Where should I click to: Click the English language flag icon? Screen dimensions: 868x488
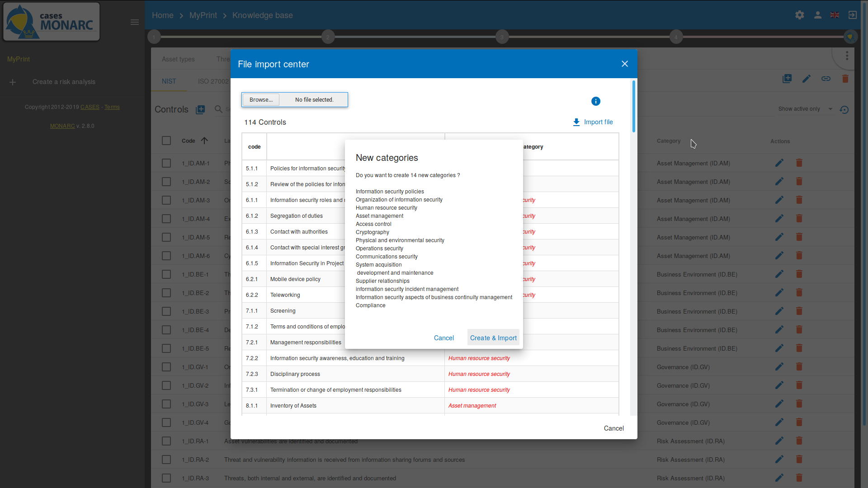(835, 15)
